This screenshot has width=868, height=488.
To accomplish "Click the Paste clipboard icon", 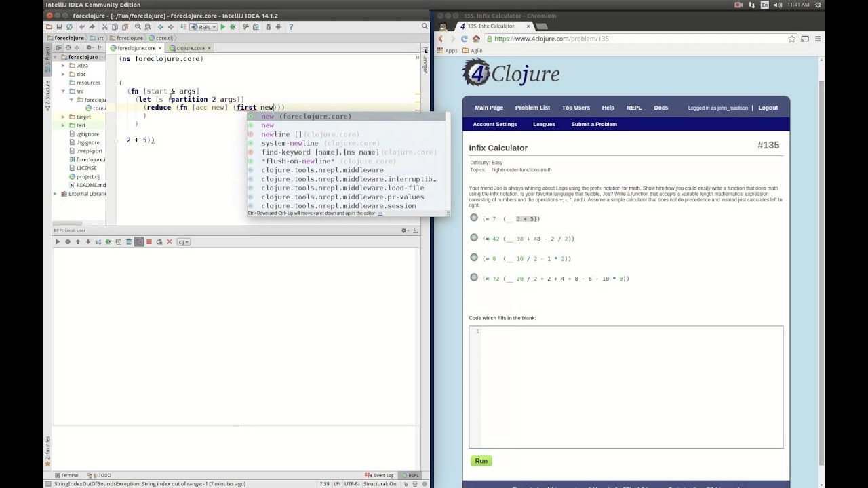I will point(125,27).
